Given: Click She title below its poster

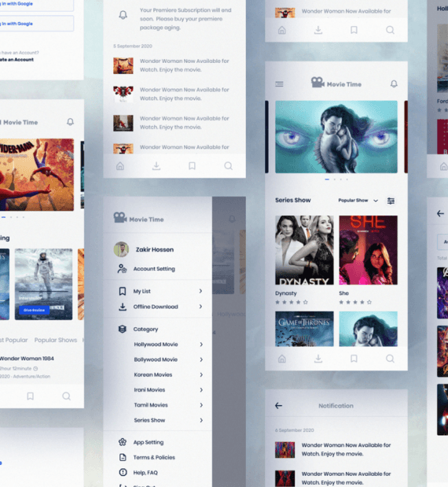Looking at the screenshot, I should point(343,293).
